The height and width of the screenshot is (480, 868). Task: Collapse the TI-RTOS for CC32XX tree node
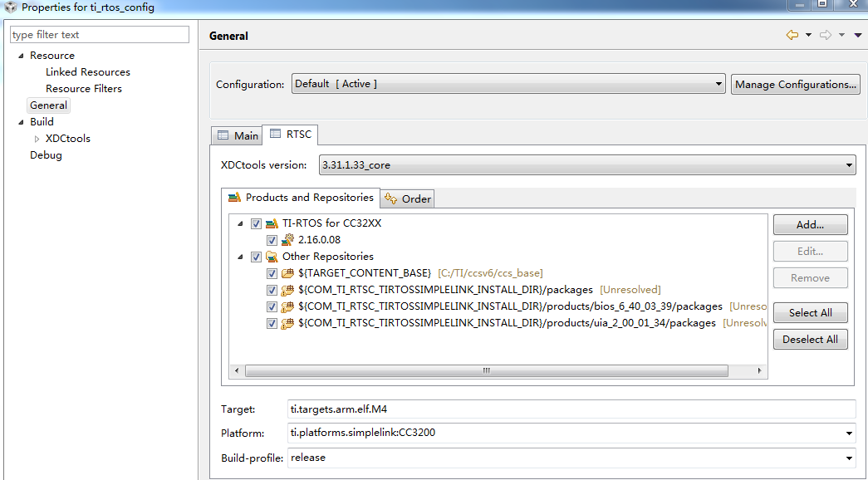(x=240, y=223)
